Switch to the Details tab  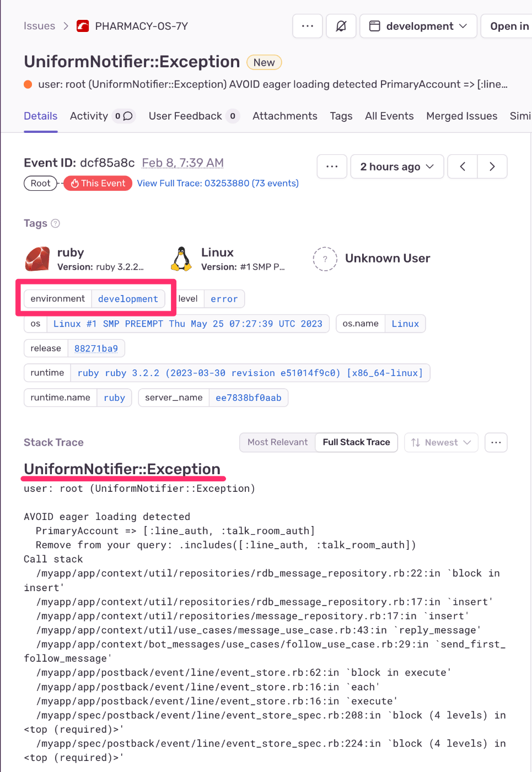click(40, 116)
